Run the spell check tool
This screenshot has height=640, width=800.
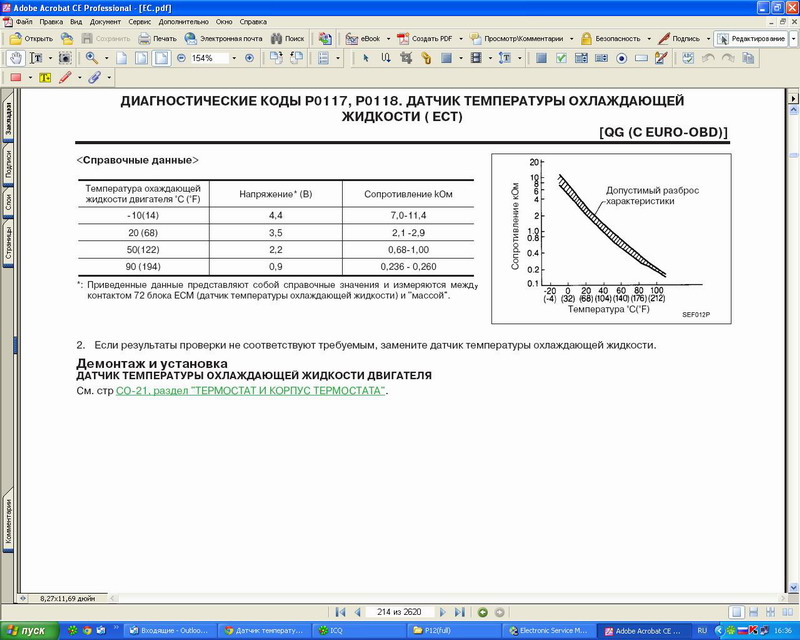[x=688, y=58]
